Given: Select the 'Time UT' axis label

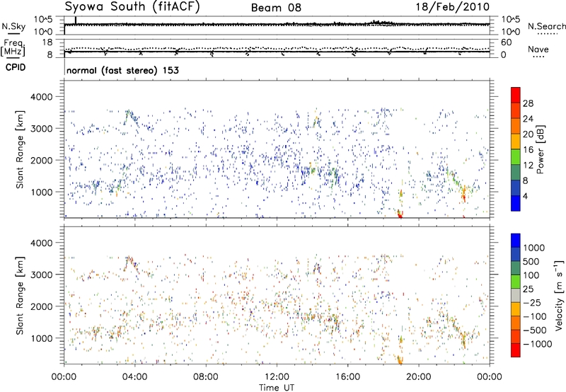Looking at the screenshot, I should tap(277, 388).
